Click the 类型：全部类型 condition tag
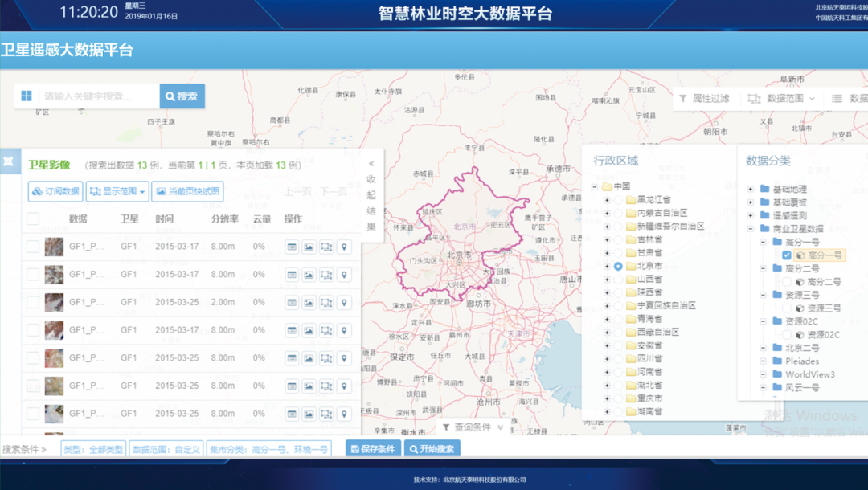The width and height of the screenshot is (868, 490). coord(93,449)
